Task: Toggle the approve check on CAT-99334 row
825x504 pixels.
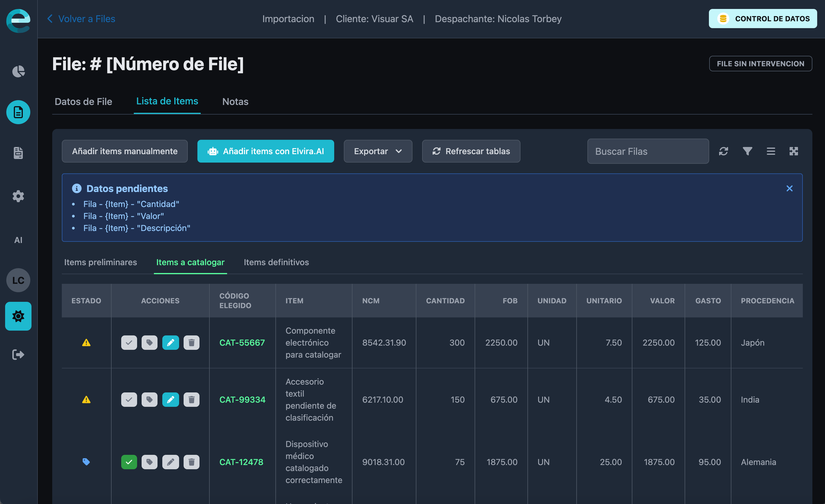Action: pyautogui.click(x=129, y=399)
